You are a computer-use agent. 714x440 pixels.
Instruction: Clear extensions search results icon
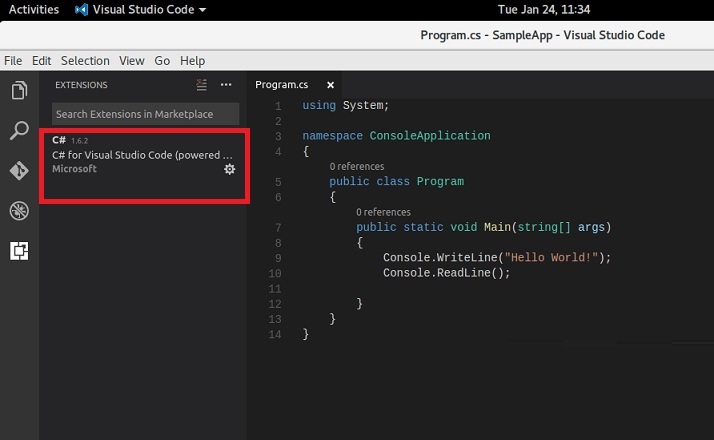202,85
